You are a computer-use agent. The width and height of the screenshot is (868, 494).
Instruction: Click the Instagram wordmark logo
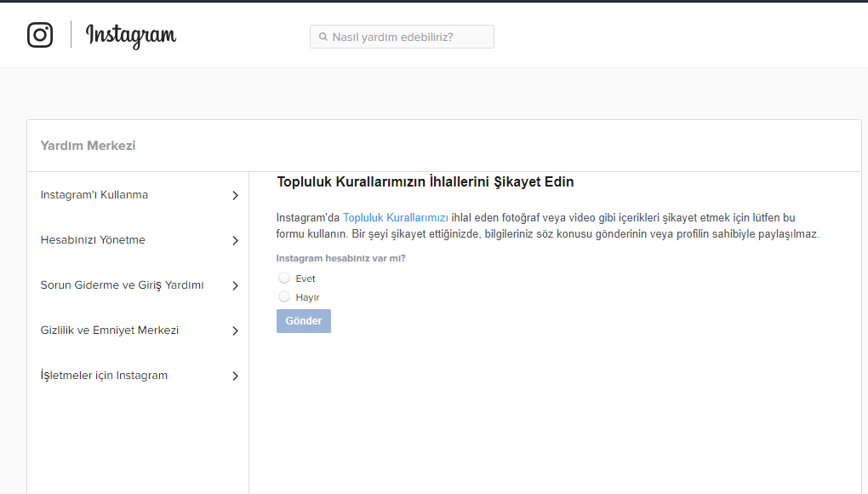(131, 36)
